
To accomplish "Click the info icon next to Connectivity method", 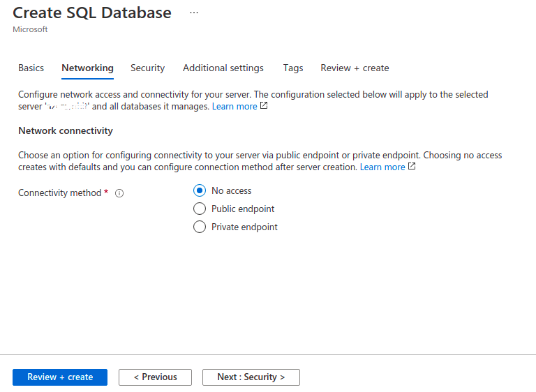I will (119, 193).
